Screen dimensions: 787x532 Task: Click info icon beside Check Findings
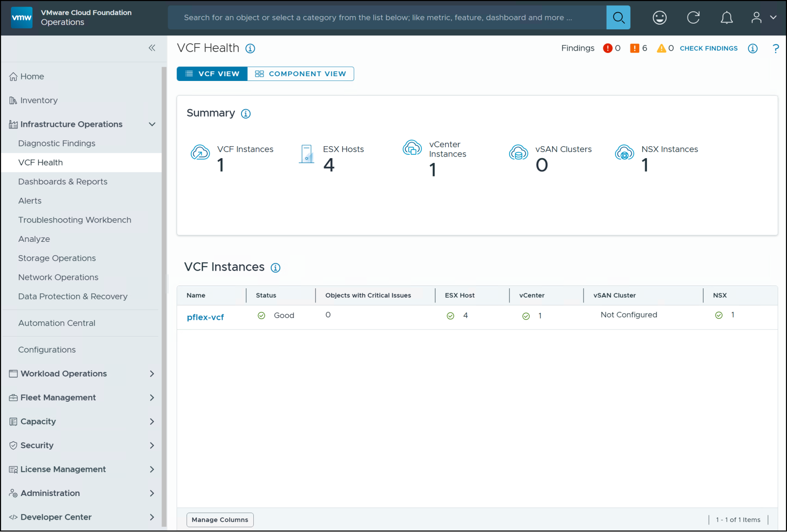click(753, 48)
